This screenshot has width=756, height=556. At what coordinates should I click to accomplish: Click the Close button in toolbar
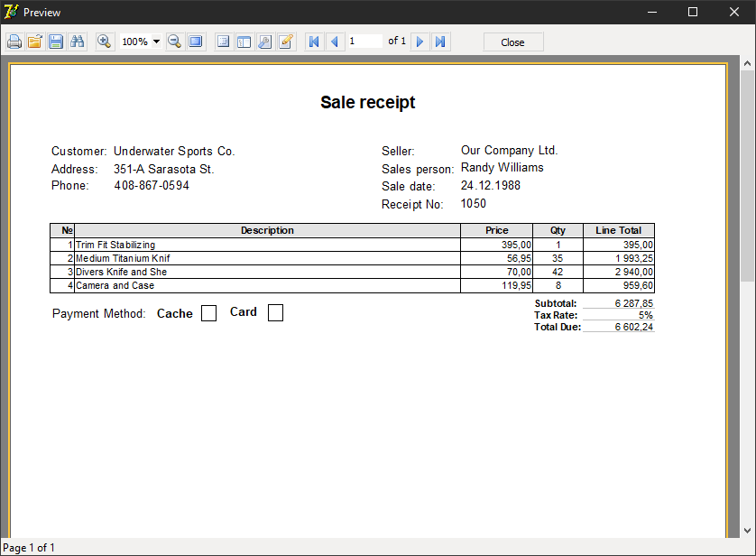(x=513, y=42)
